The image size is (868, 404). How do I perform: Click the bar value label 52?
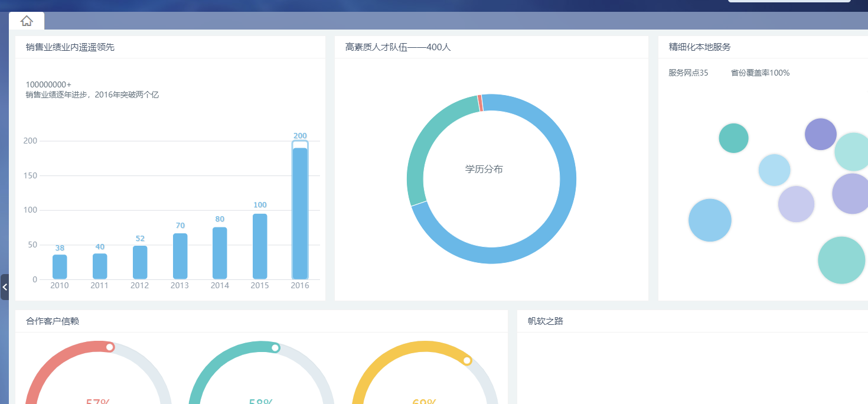coord(140,239)
